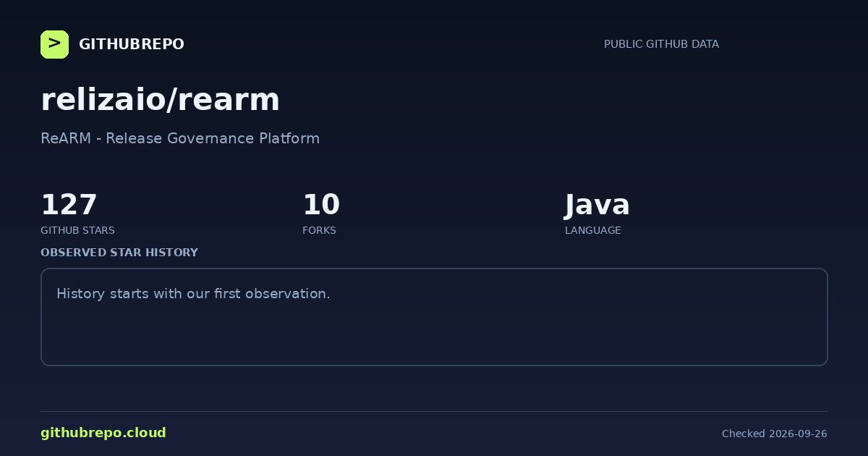Image resolution: width=868 pixels, height=456 pixels.
Task: Click the FORKS label
Action: pos(319,230)
